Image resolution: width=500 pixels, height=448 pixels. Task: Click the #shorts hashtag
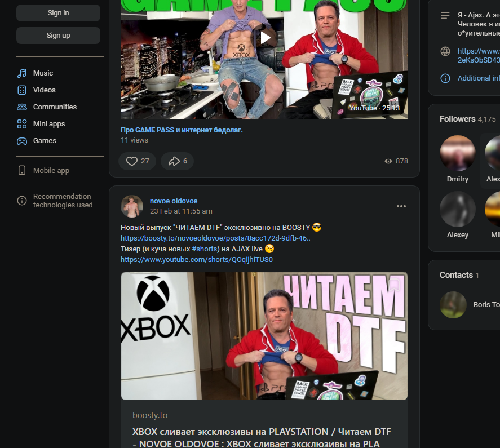[205, 249]
